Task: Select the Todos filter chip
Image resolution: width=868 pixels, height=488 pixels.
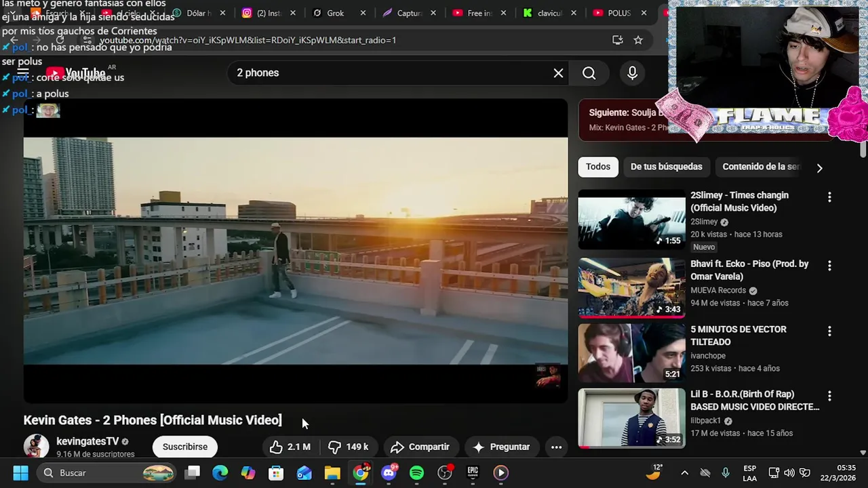Action: pyautogui.click(x=598, y=167)
